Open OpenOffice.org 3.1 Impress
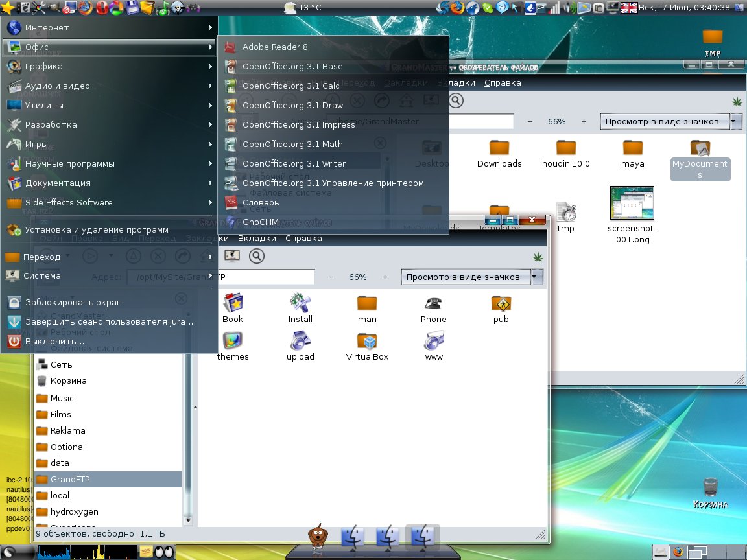This screenshot has height=560, width=747. coord(333,124)
